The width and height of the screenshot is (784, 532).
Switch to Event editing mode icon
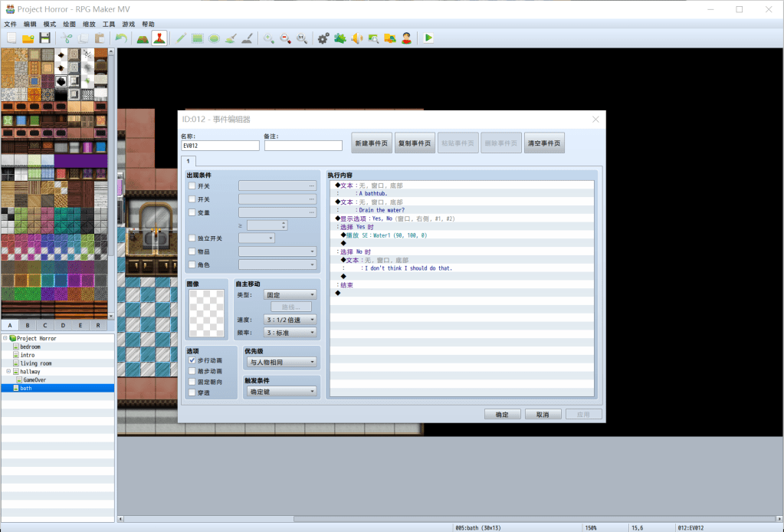(159, 38)
